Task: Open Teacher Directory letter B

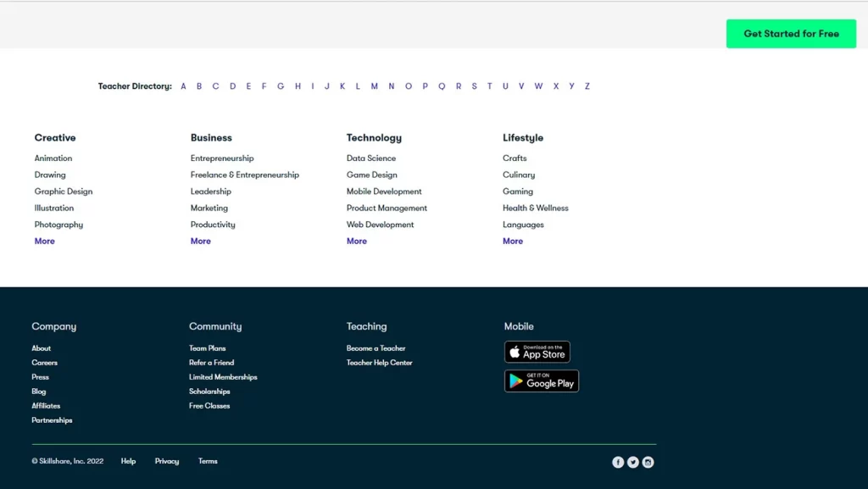Action: click(199, 86)
